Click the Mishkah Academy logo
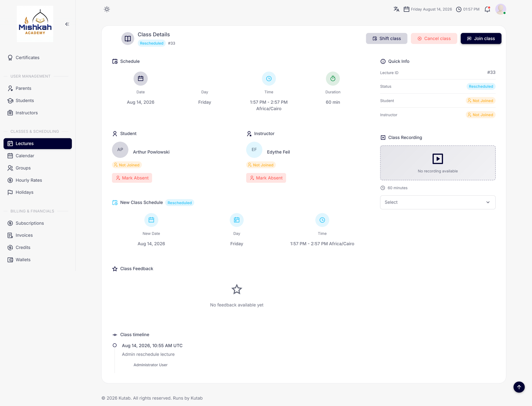The image size is (532, 406). pos(35,24)
